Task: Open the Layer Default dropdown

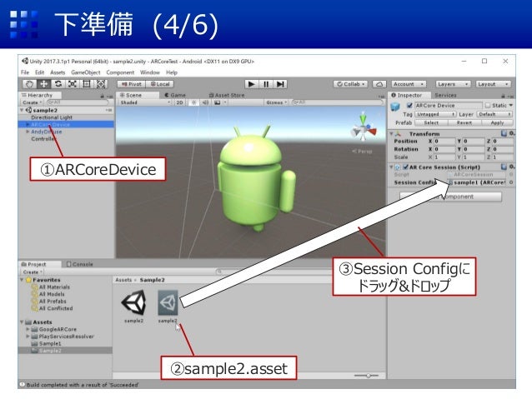Action: (494, 114)
